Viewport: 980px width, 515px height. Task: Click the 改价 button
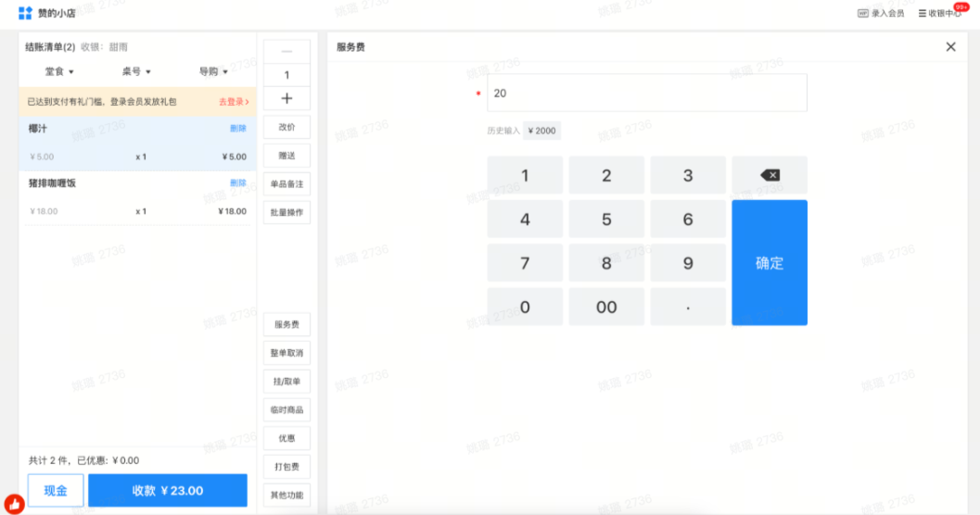pos(286,127)
